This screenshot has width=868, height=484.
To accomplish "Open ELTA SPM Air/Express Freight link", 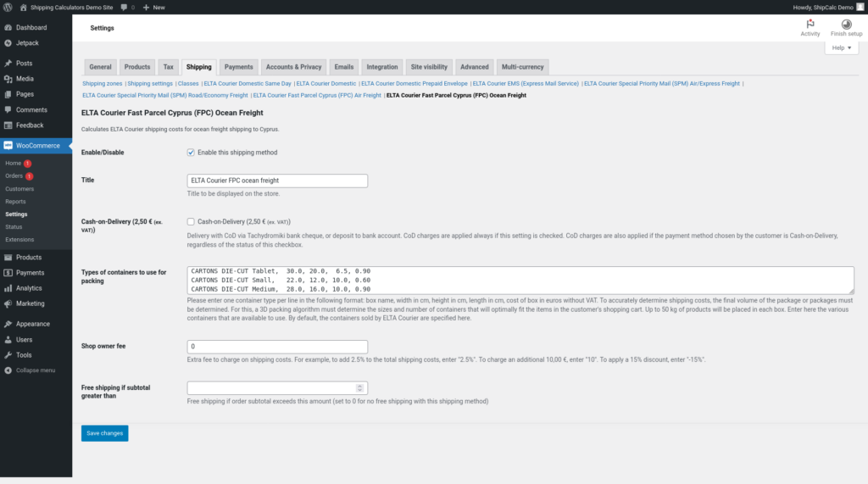I will coord(661,84).
